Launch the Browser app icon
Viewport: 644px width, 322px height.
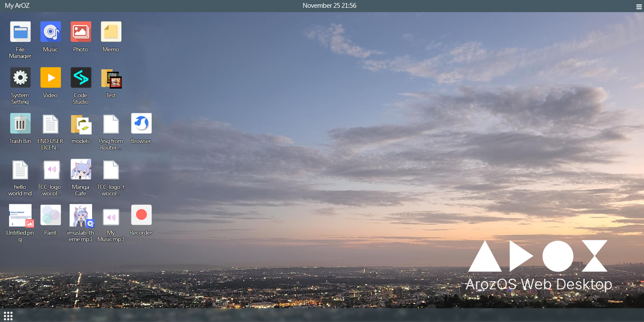tap(141, 123)
